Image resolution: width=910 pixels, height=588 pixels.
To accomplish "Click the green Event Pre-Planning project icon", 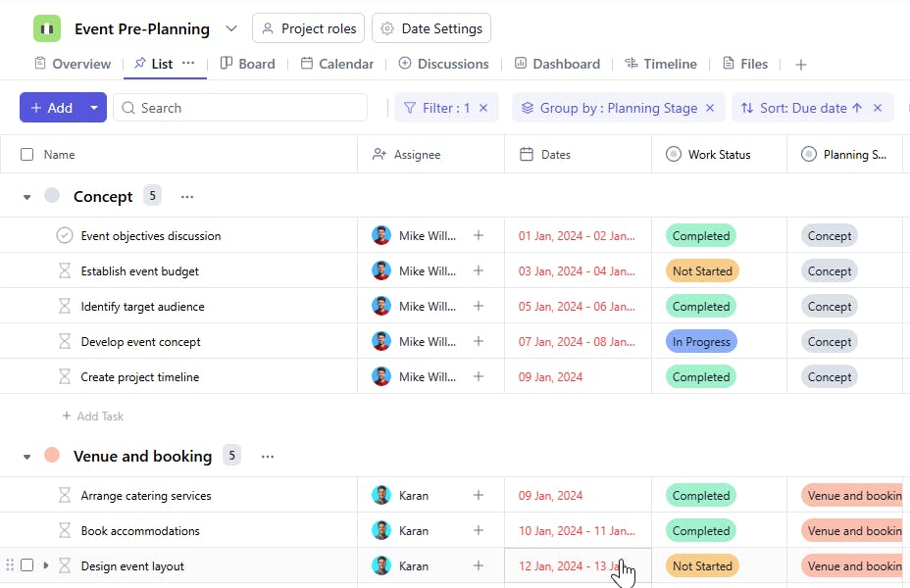I will [47, 28].
